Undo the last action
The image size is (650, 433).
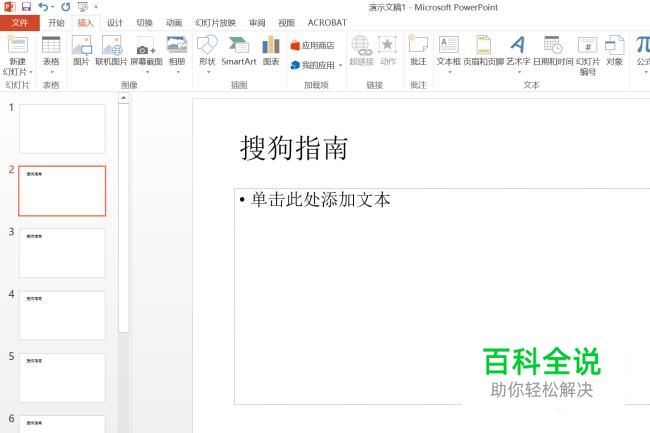(43, 7)
